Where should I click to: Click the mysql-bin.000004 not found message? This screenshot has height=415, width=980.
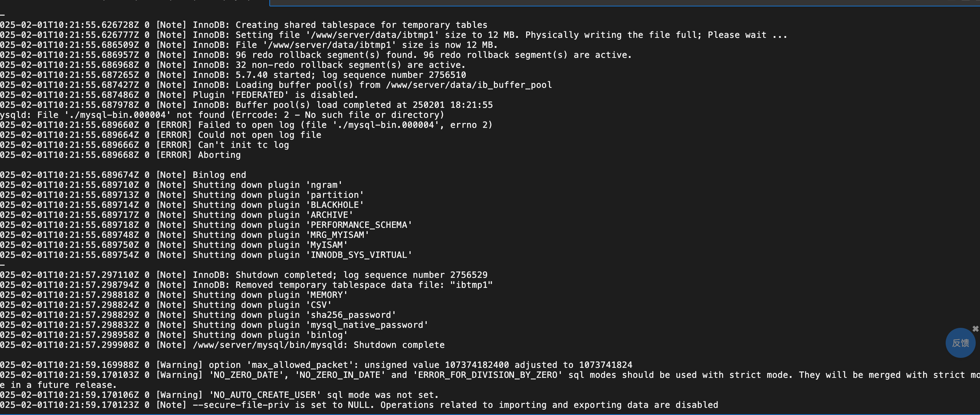pyautogui.click(x=222, y=115)
